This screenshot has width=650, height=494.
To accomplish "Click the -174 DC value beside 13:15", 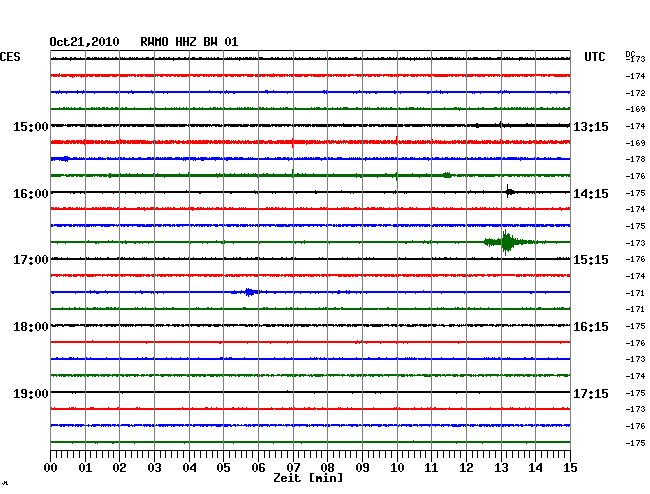I will click(x=635, y=126).
